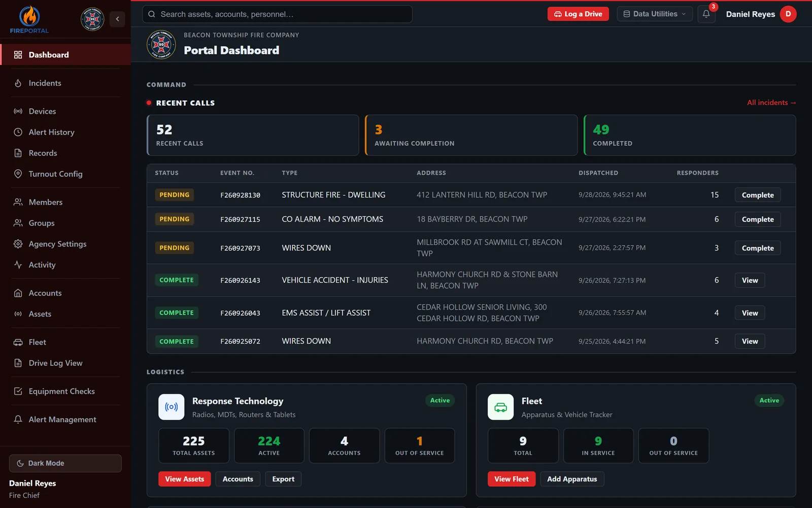Click event number F260928130

(240, 195)
